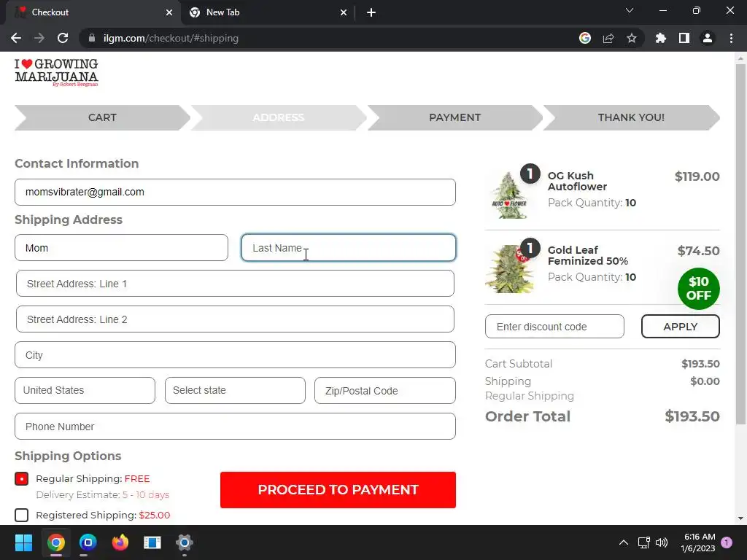The width and height of the screenshot is (747, 560).
Task: Reload the checkout page
Action: click(63, 38)
